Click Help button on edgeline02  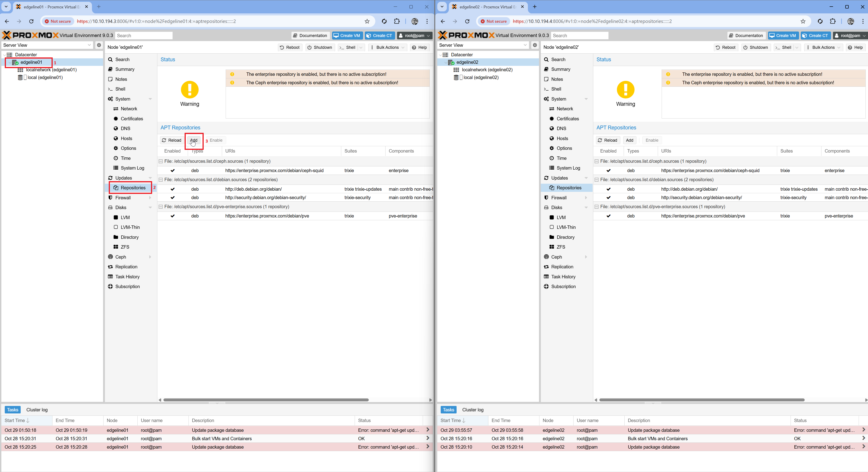coord(855,47)
